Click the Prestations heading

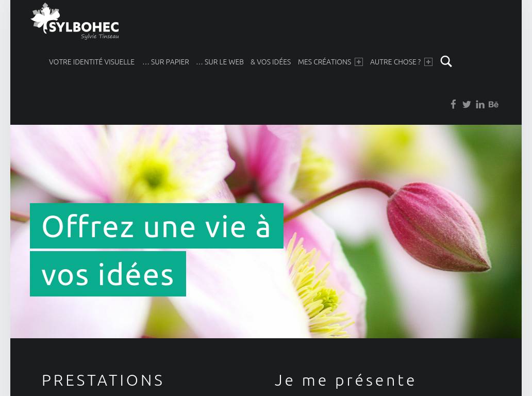(x=103, y=381)
